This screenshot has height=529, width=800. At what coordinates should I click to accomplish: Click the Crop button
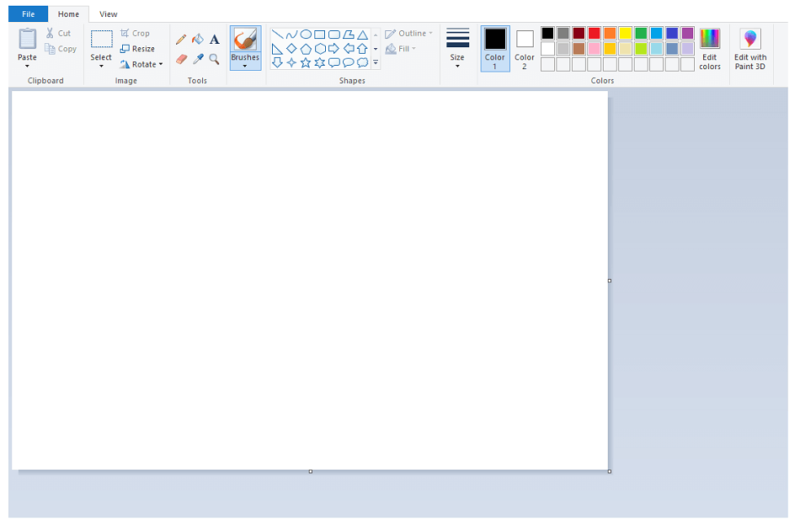pos(135,33)
